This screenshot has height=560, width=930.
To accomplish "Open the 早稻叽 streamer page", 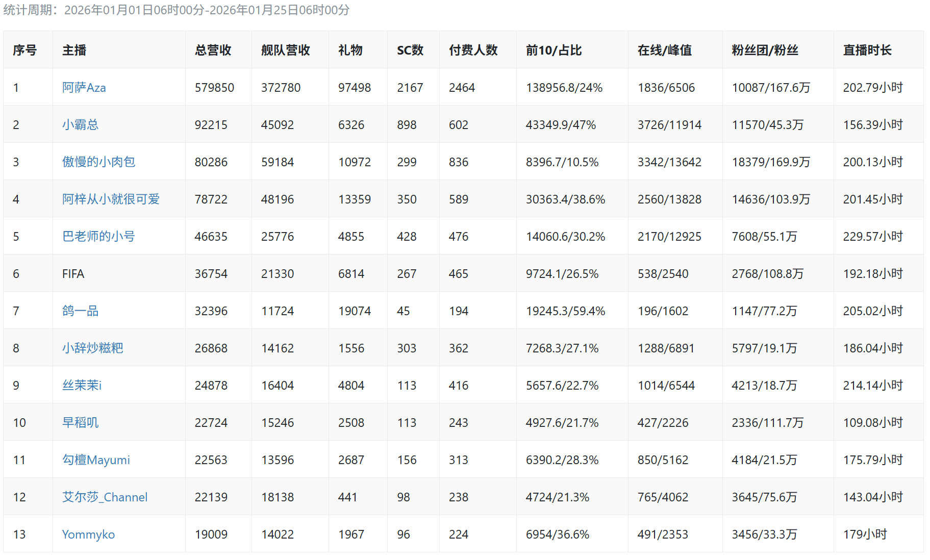I will (x=80, y=423).
